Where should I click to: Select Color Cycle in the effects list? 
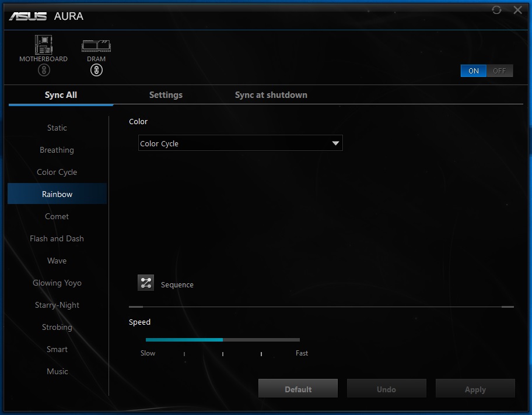click(x=57, y=172)
